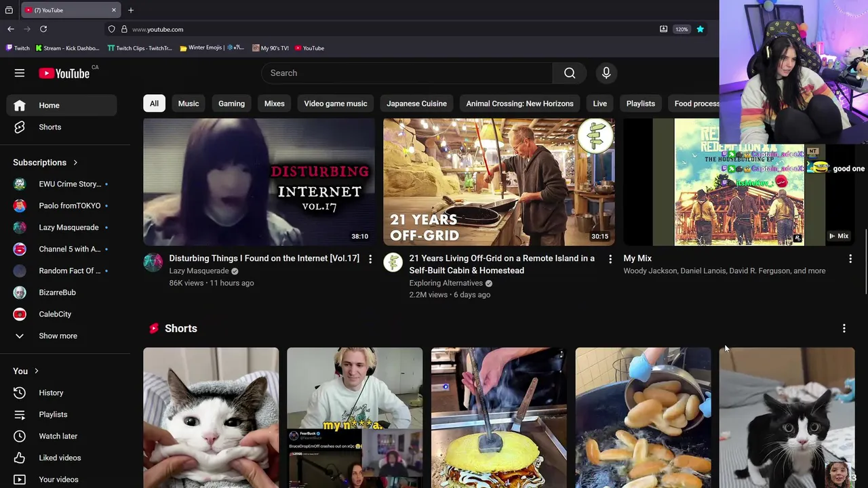This screenshot has height=488, width=868.
Task: Open the YouTube hamburger guide menu
Action: [20, 73]
